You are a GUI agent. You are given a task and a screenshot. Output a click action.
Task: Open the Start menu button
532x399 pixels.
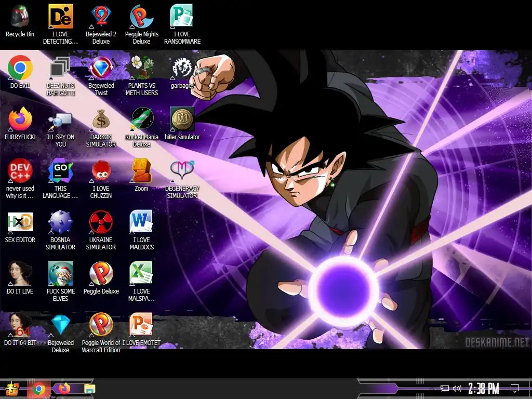tap(12, 389)
